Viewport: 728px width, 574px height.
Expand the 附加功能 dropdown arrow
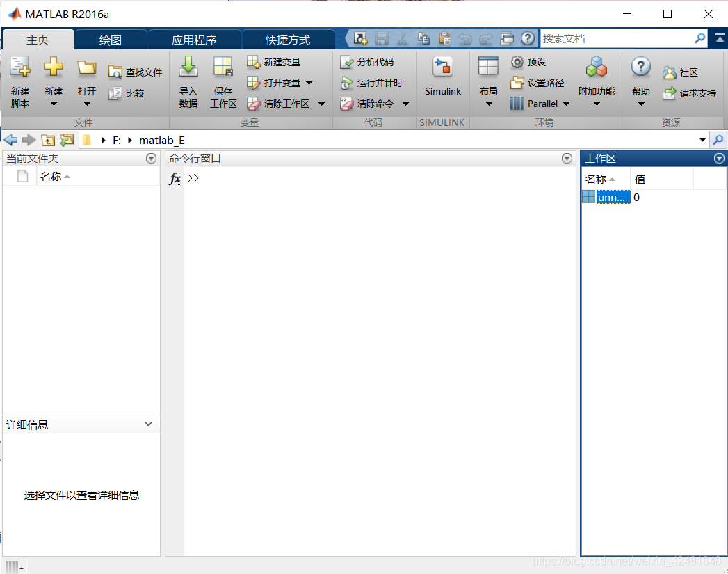(x=597, y=104)
